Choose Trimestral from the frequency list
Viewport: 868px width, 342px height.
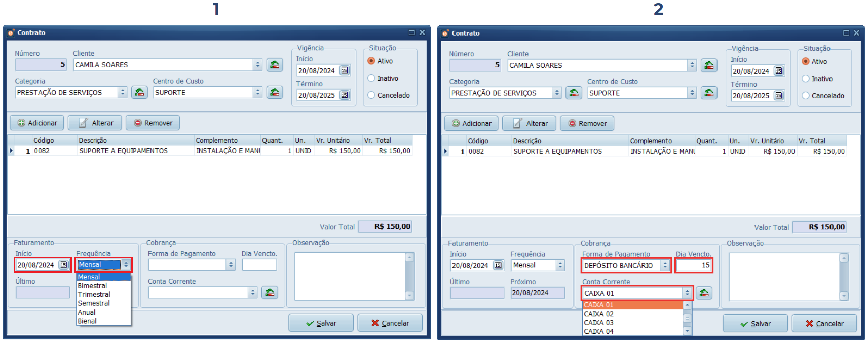pos(94,295)
